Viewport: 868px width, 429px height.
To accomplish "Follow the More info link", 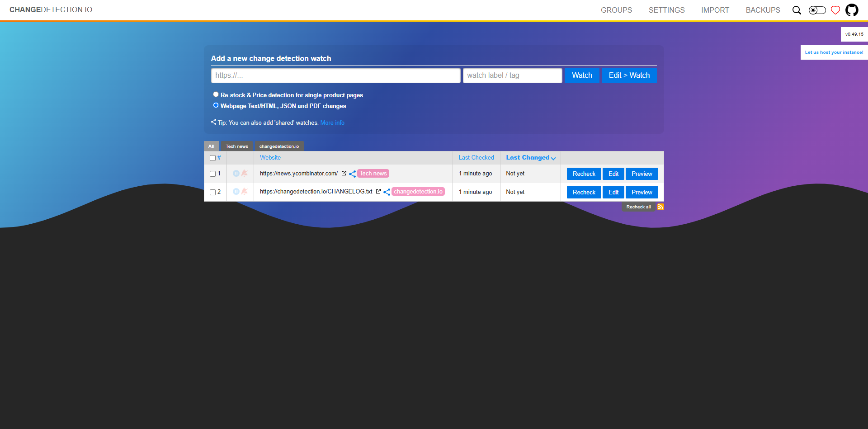I will click(x=332, y=123).
